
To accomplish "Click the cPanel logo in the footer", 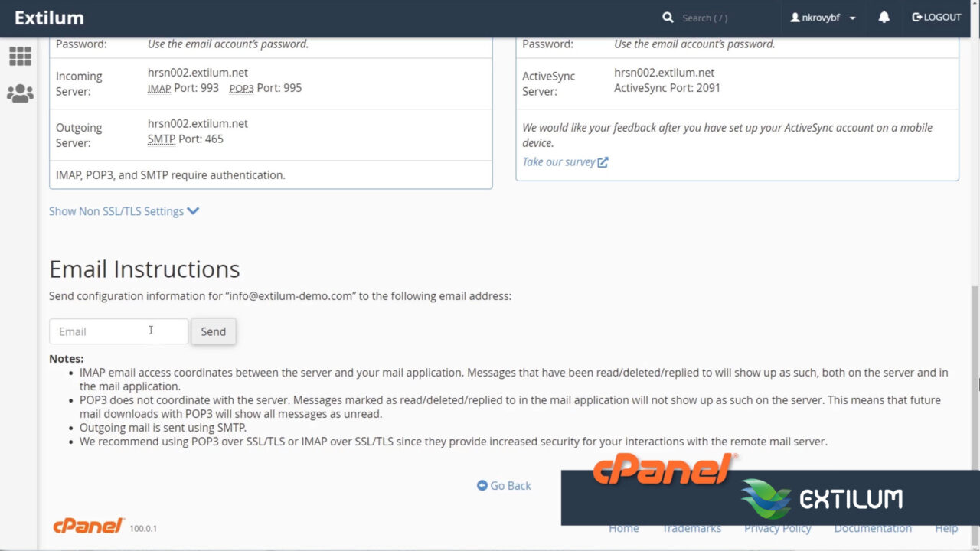I will click(87, 526).
